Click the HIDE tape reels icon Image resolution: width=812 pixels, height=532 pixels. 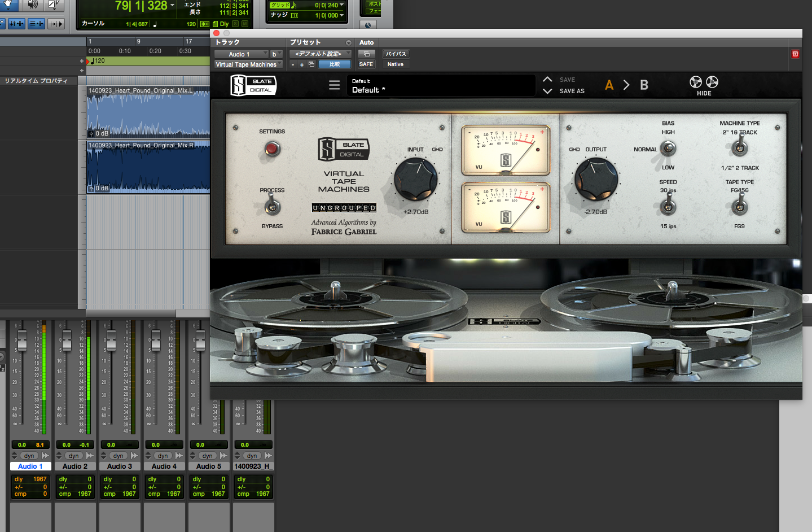[704, 86]
